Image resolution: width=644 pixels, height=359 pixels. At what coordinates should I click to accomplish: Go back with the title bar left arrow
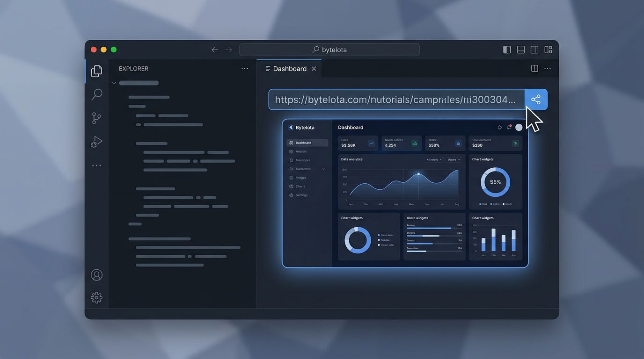[x=215, y=50]
